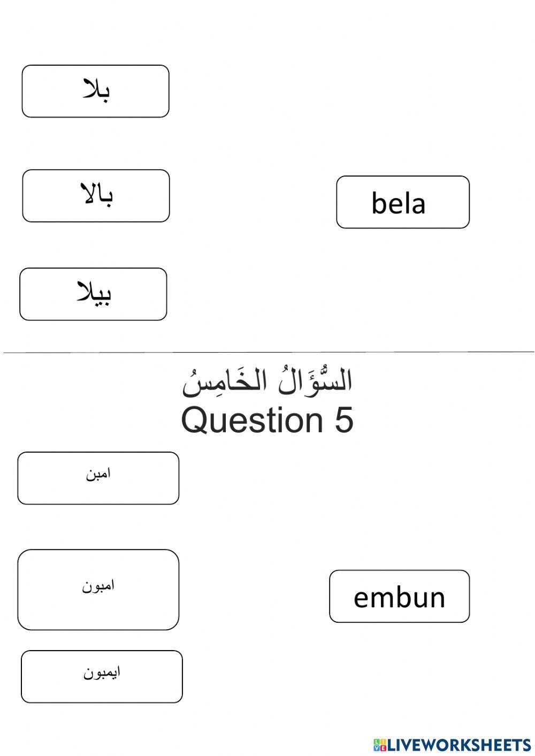535x756 pixels.
Task: Choose the Jawi answer امبون
Action: 98,589
